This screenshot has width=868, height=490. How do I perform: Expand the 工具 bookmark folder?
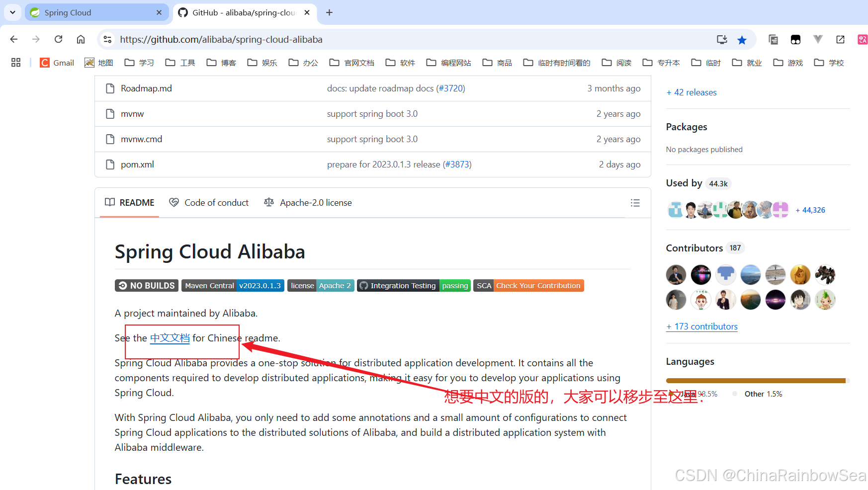[180, 63]
